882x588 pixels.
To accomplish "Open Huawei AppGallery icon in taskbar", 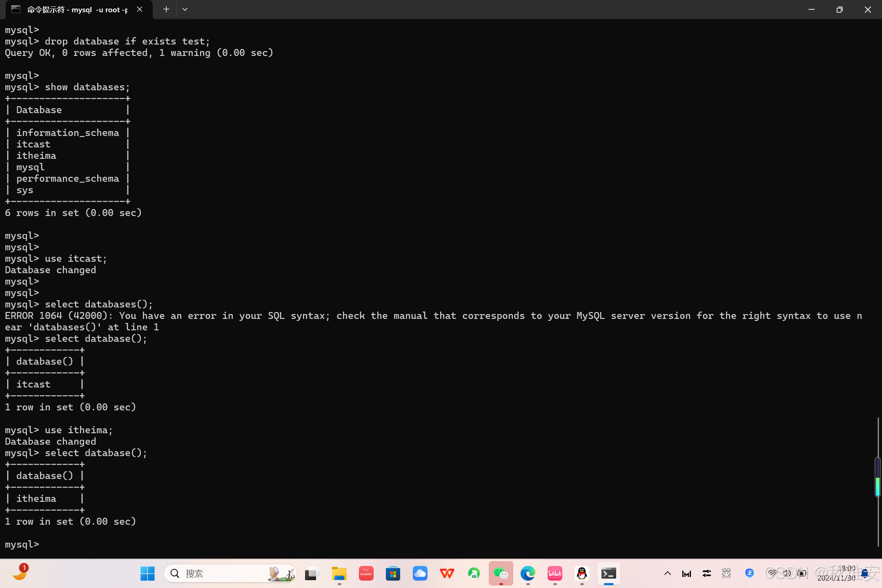I will (x=366, y=573).
